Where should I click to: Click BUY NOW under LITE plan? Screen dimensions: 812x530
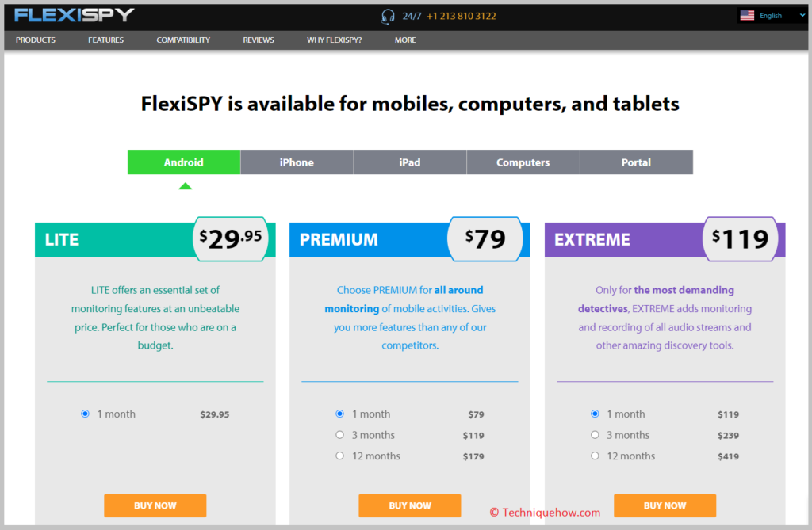[155, 505]
